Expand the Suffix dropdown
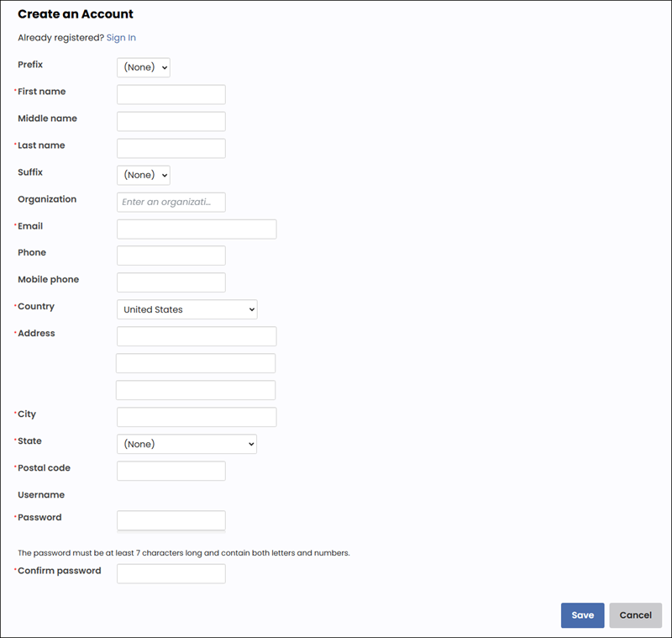 (x=144, y=175)
